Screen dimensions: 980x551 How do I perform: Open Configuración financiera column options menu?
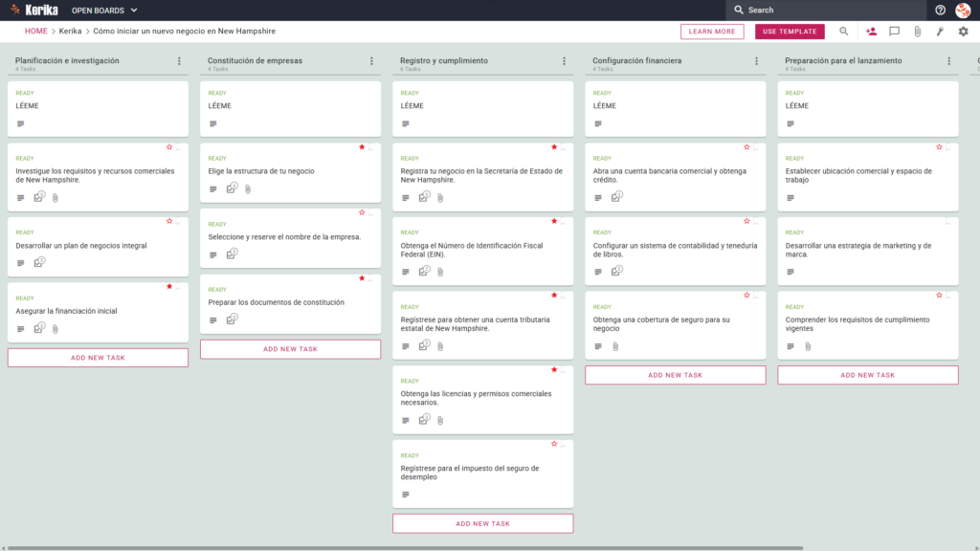[x=757, y=60]
